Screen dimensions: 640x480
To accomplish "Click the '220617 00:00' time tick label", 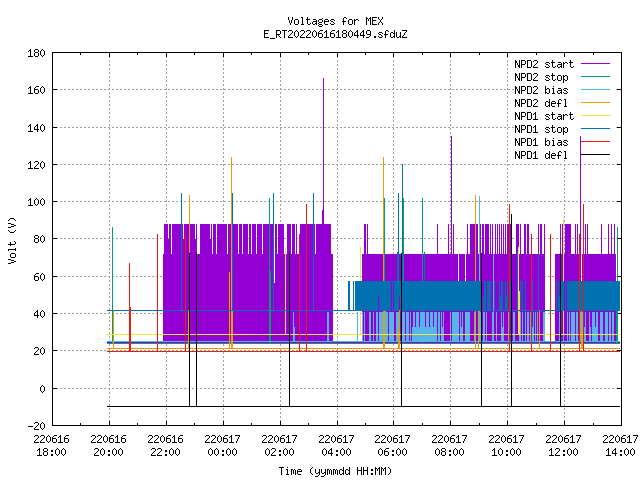I will point(222,446).
